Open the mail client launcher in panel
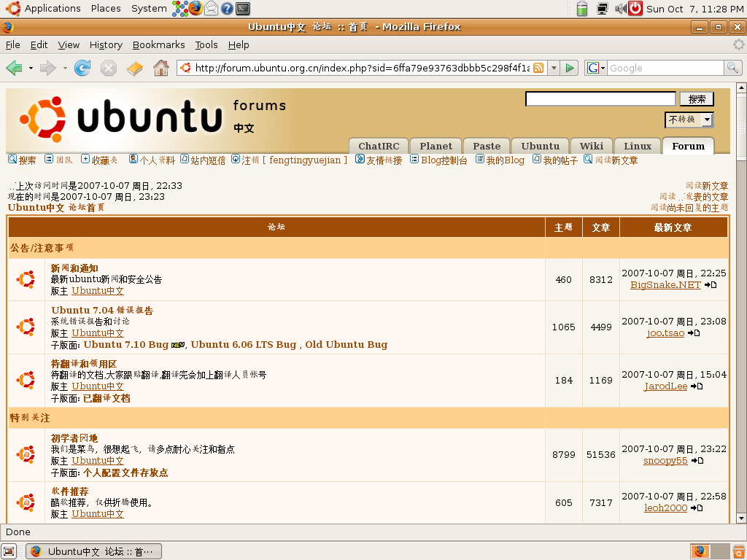 click(x=211, y=9)
